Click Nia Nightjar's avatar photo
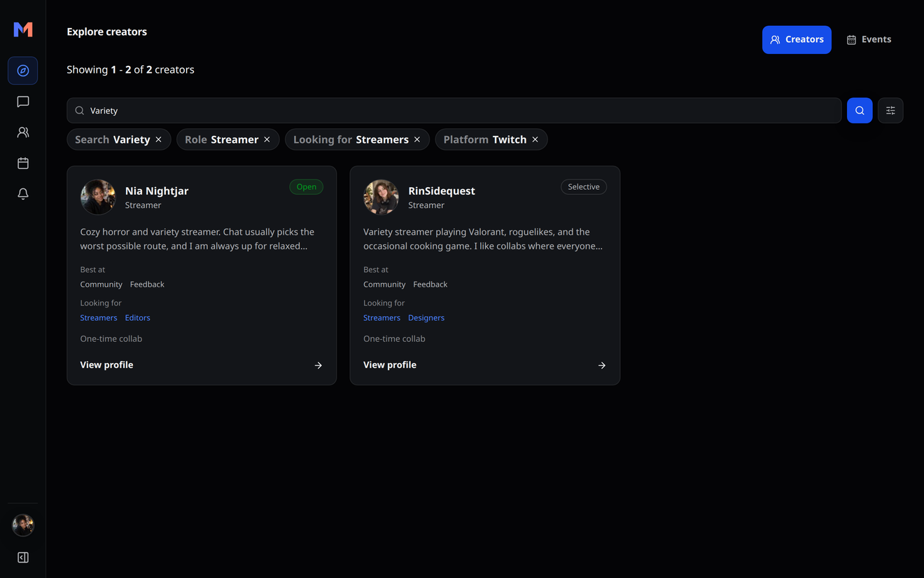Viewport: 924px width, 578px height. click(98, 197)
